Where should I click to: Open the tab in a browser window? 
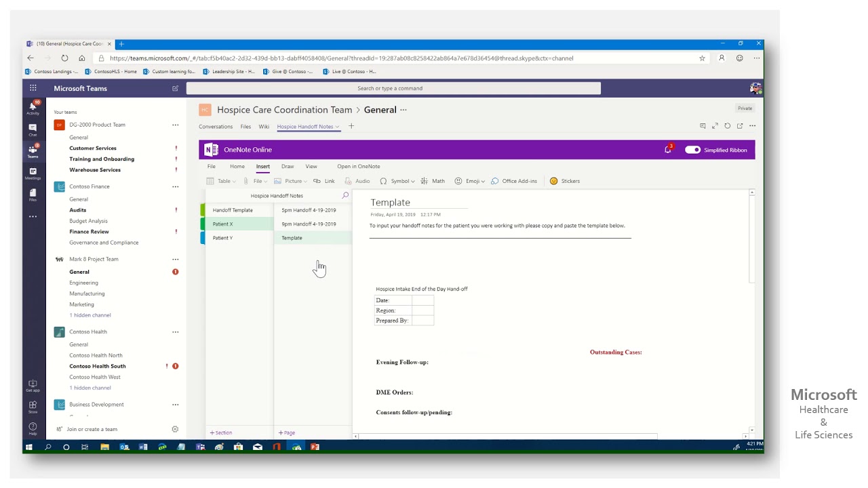tap(740, 126)
